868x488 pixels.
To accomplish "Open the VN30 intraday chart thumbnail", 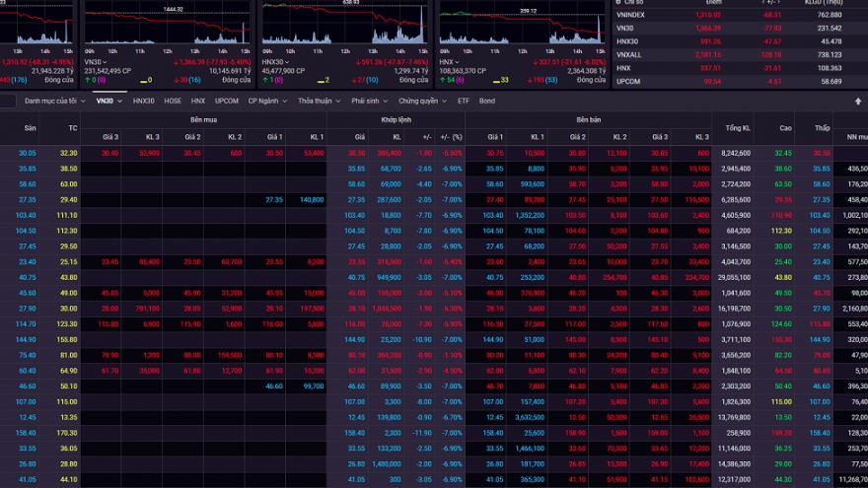I will (x=169, y=26).
